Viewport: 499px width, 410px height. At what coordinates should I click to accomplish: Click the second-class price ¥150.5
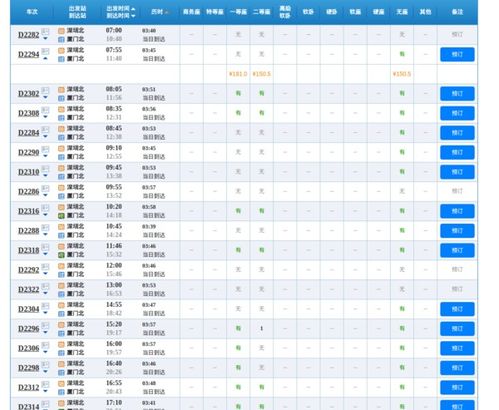261,74
